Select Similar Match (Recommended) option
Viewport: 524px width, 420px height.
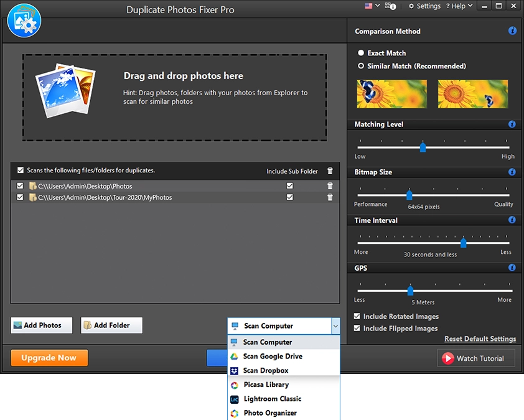click(x=361, y=66)
